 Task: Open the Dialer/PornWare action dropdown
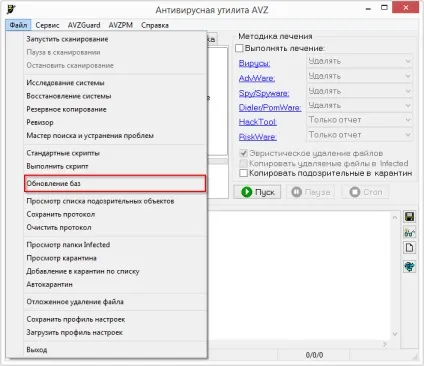(x=359, y=105)
